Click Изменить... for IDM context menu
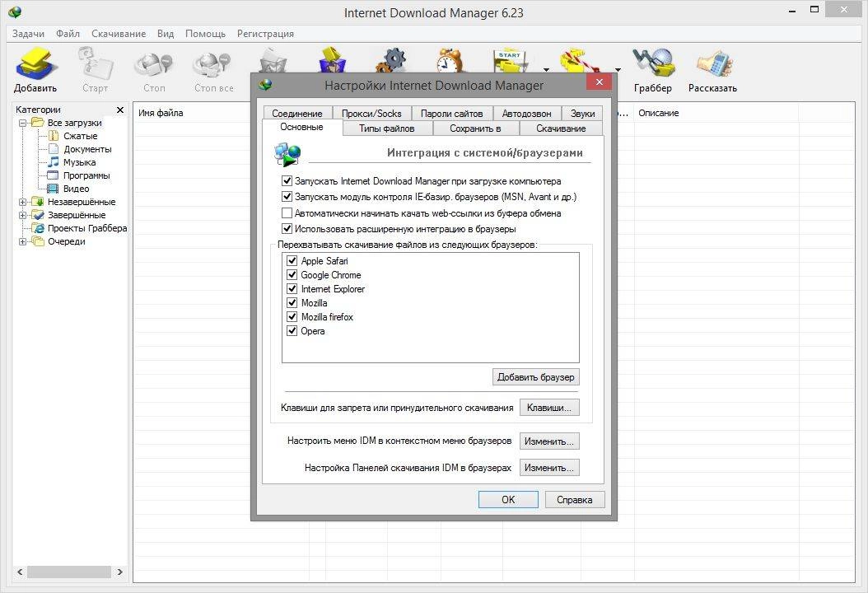The width and height of the screenshot is (868, 593). coord(549,441)
